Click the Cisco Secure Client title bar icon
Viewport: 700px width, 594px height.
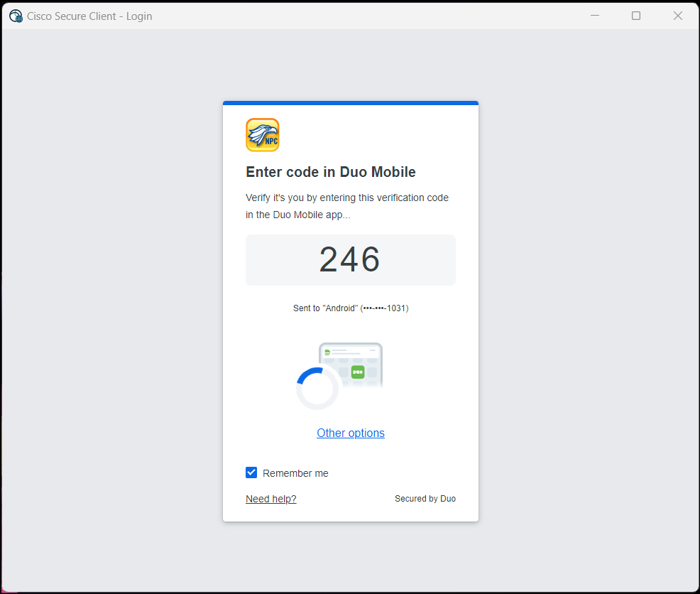pos(16,16)
